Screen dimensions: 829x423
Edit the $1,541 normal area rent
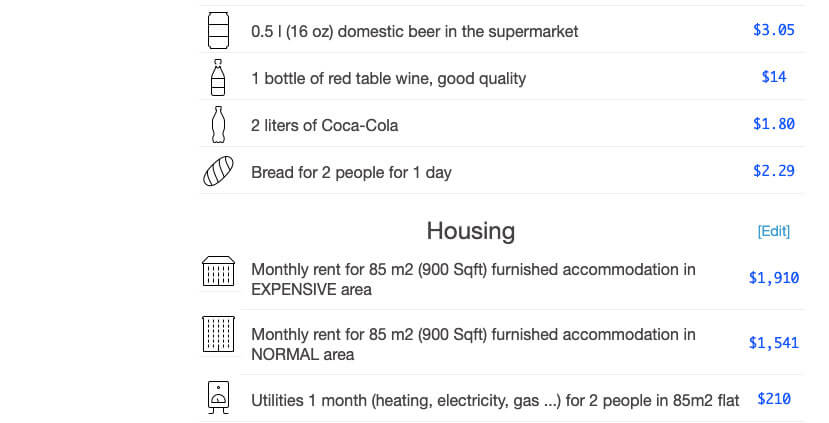(773, 343)
